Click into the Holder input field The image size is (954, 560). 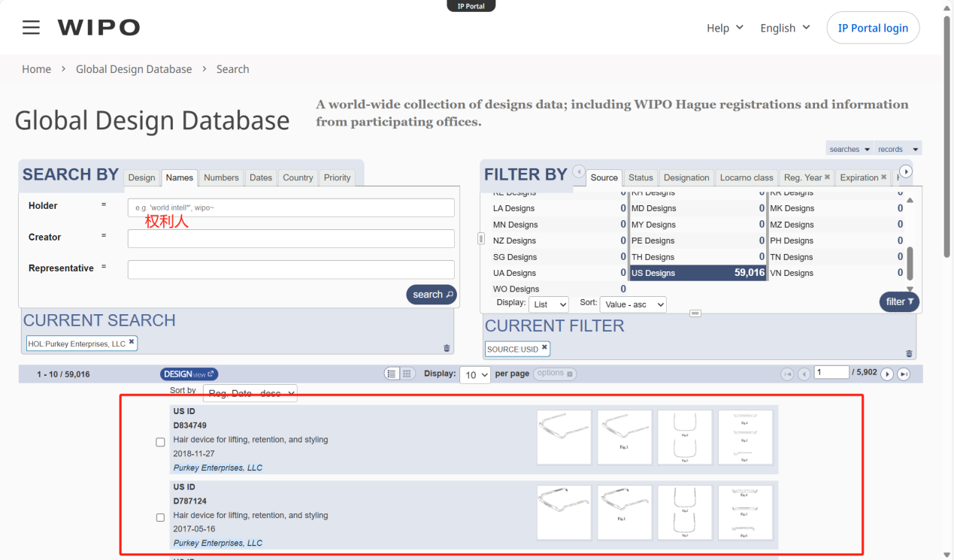[x=291, y=207]
